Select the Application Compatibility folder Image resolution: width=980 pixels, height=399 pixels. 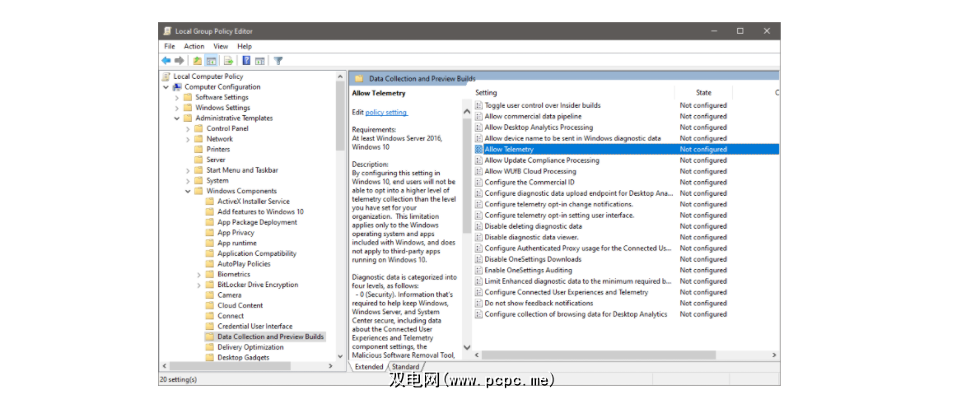pyautogui.click(x=257, y=253)
